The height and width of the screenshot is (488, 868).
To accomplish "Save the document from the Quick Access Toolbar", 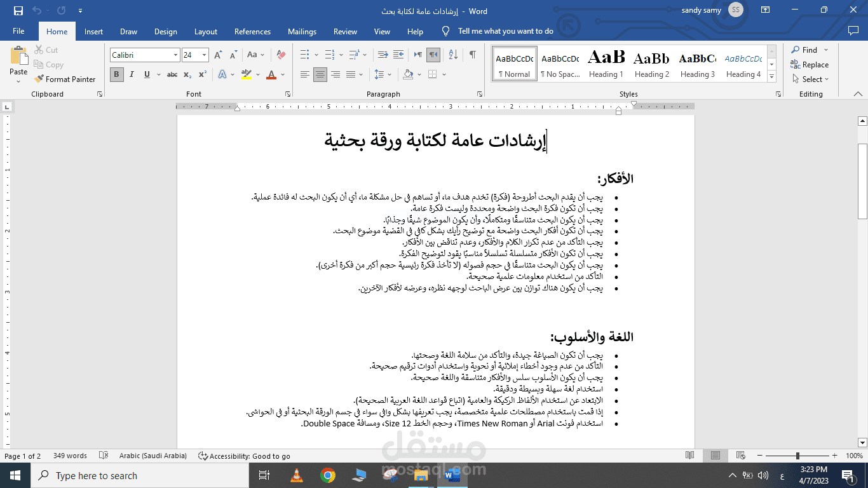I will click(18, 10).
